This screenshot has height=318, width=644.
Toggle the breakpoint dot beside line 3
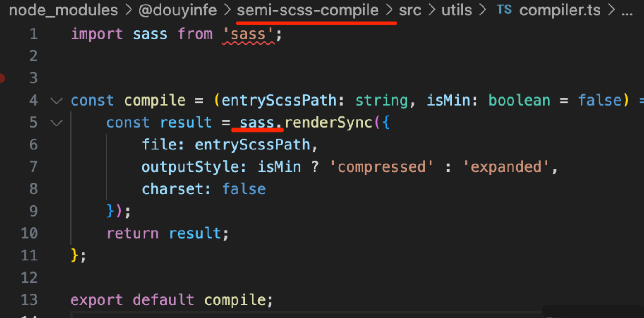1,78
